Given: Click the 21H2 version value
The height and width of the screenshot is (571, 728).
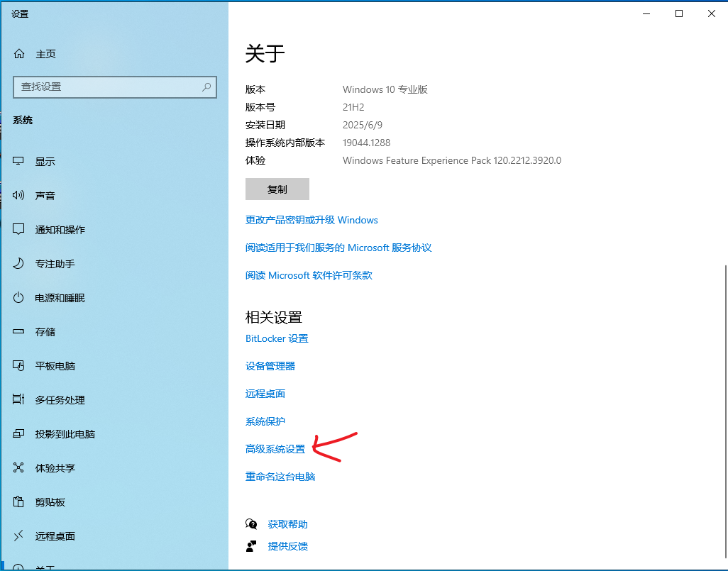Looking at the screenshot, I should click(x=353, y=107).
